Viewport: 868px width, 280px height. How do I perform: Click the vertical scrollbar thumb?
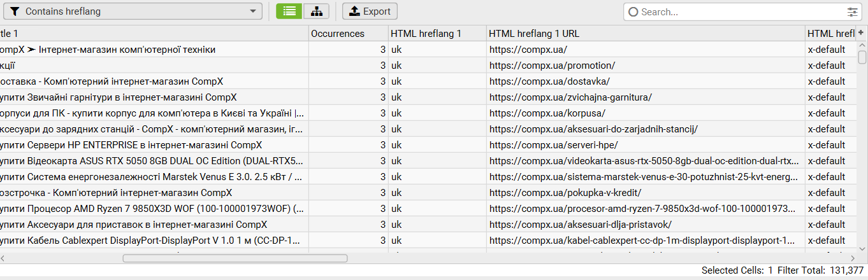click(862, 57)
